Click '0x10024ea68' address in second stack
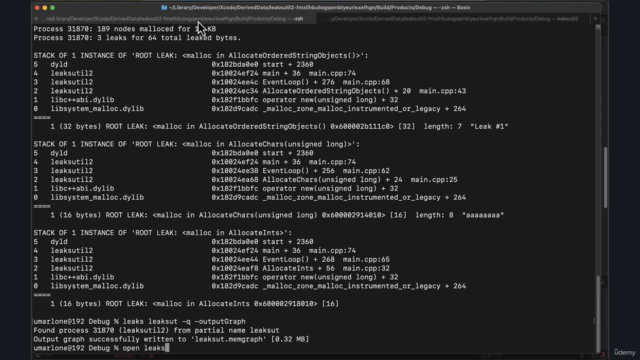 click(235, 180)
